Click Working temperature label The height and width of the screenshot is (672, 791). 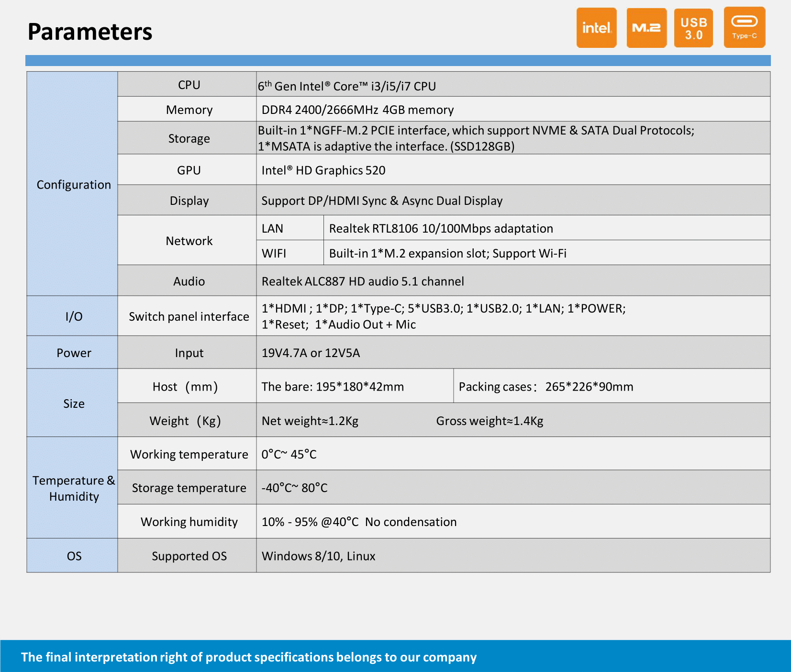189,454
